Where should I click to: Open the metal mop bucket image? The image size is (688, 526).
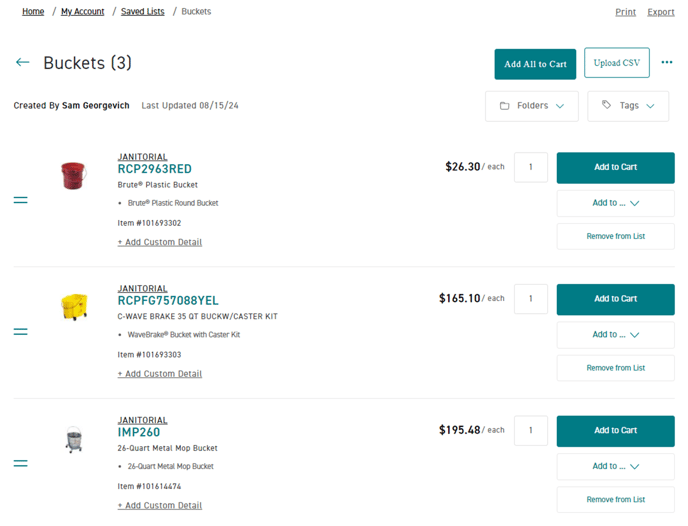click(74, 439)
